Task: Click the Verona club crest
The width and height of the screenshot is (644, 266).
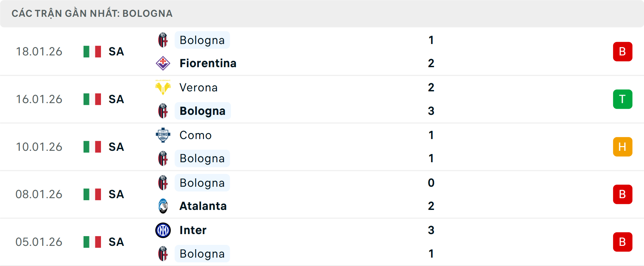Action: coord(163,88)
